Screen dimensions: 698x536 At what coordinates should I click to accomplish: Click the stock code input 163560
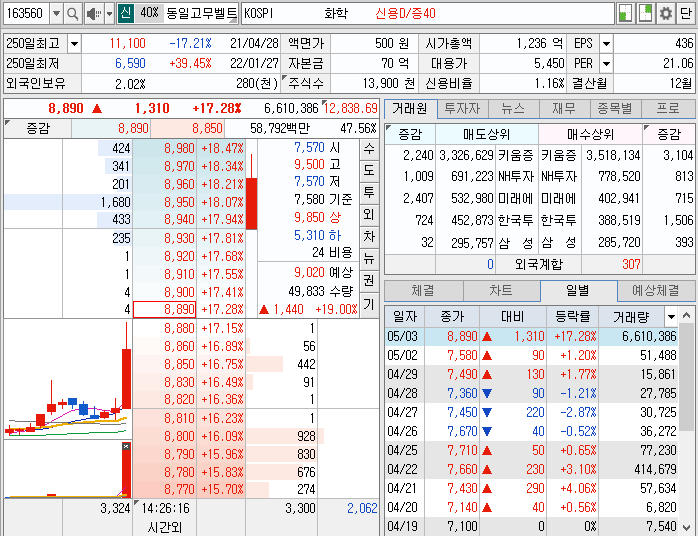(26, 14)
